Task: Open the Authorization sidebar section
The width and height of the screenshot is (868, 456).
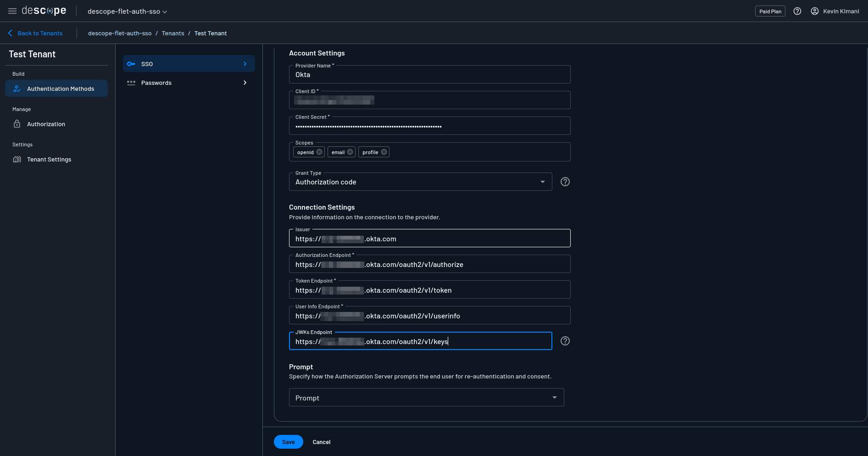Action: [x=46, y=124]
